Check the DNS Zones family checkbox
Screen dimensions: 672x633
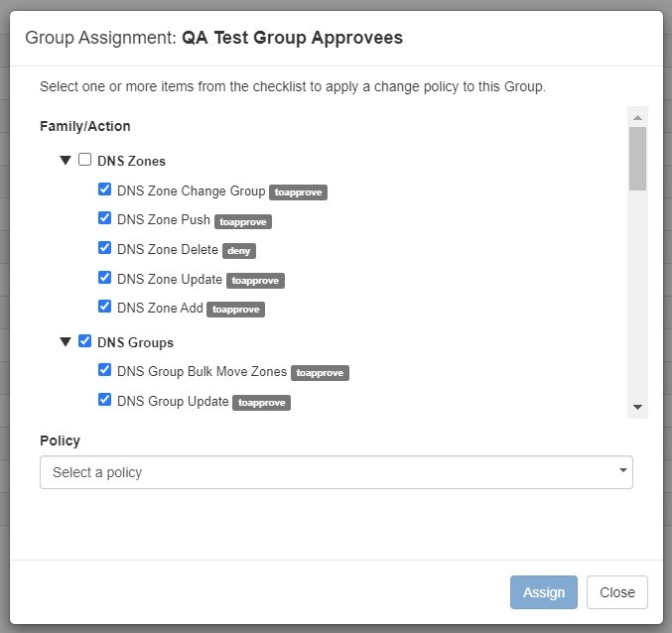click(x=84, y=160)
